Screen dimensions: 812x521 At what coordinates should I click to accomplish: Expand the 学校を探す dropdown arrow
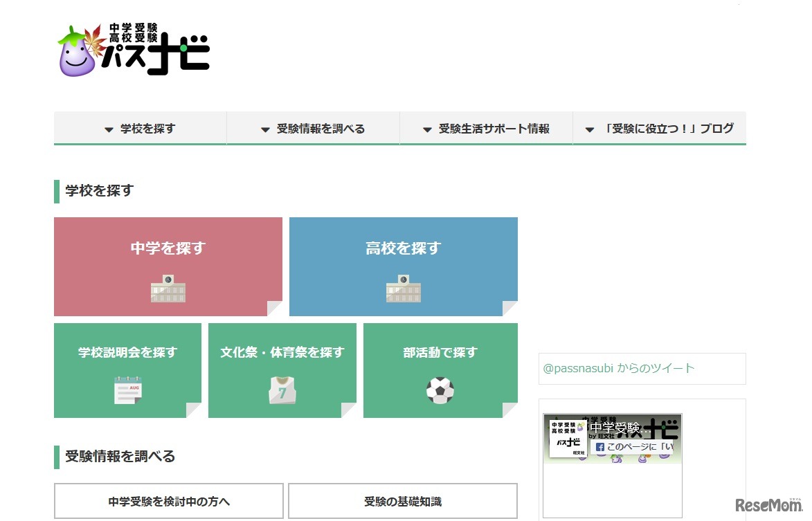[109, 129]
